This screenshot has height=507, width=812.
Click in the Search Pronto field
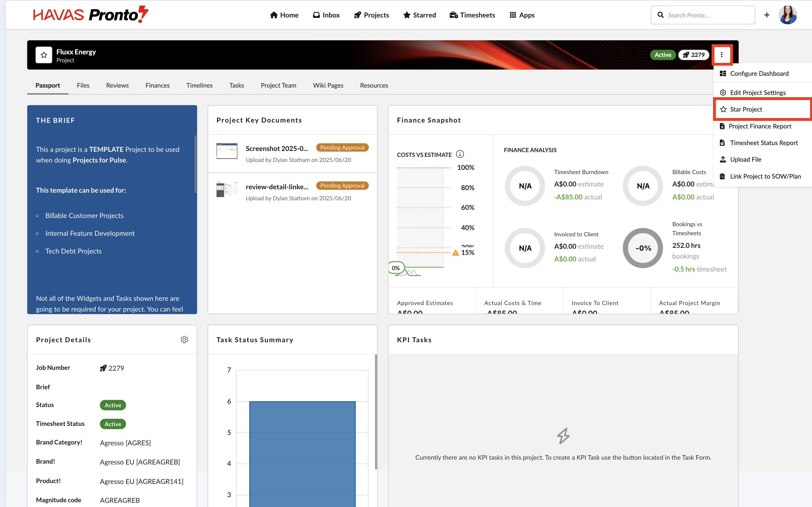[708, 15]
